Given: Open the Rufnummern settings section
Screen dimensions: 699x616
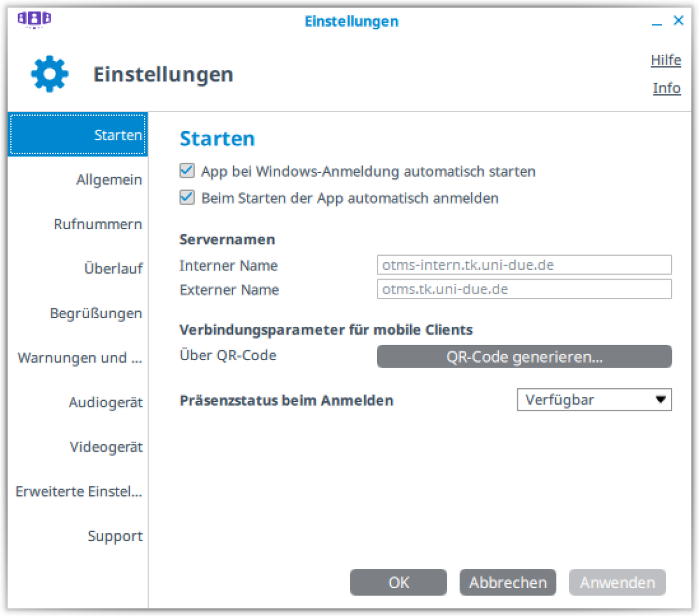Looking at the screenshot, I should pyautogui.click(x=98, y=224).
